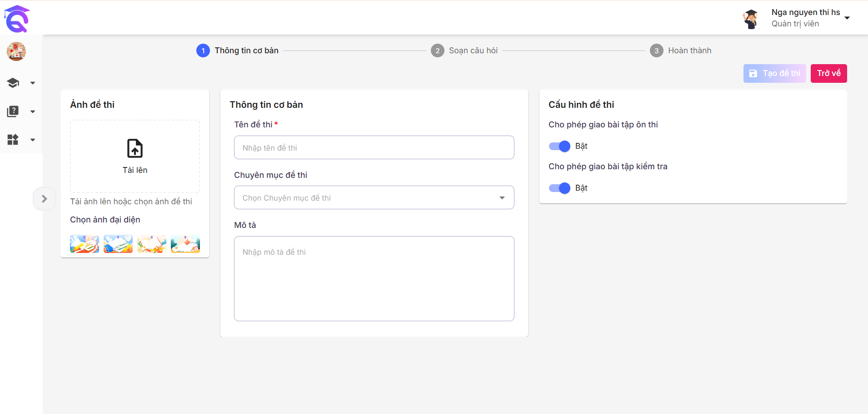Image resolution: width=868 pixels, height=414 pixels.
Task: Toggle 'Cho phép giao bài tập ôn thi' switch
Action: tap(559, 146)
